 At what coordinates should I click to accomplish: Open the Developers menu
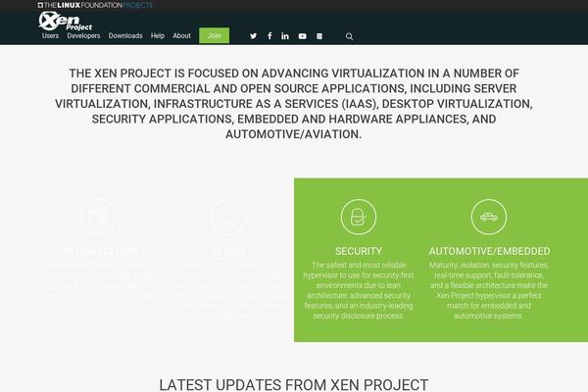coord(83,35)
